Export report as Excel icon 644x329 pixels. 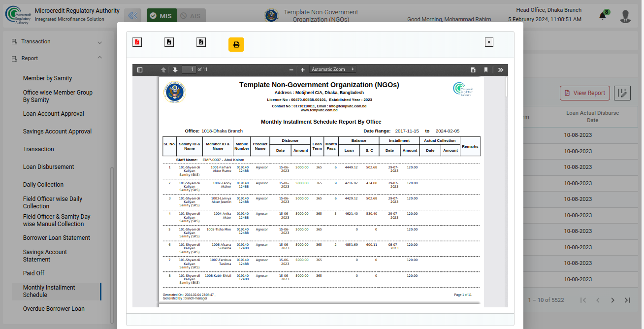(x=201, y=42)
